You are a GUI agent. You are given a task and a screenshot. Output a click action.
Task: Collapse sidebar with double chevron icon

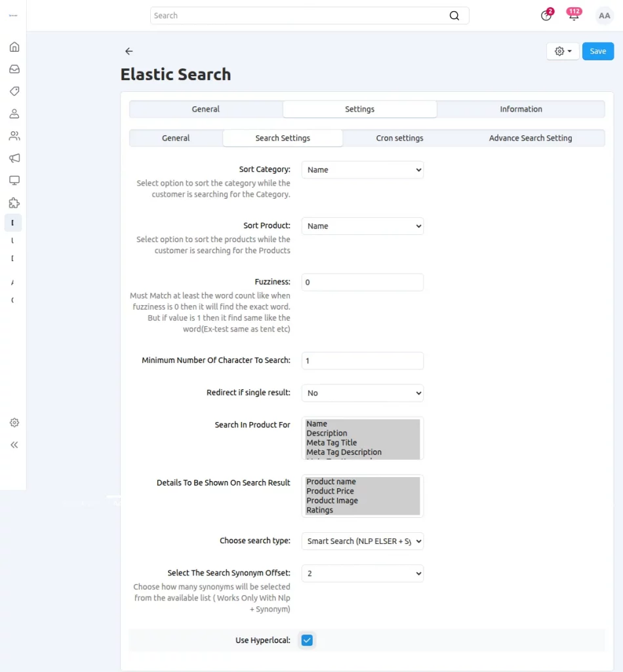pyautogui.click(x=14, y=445)
